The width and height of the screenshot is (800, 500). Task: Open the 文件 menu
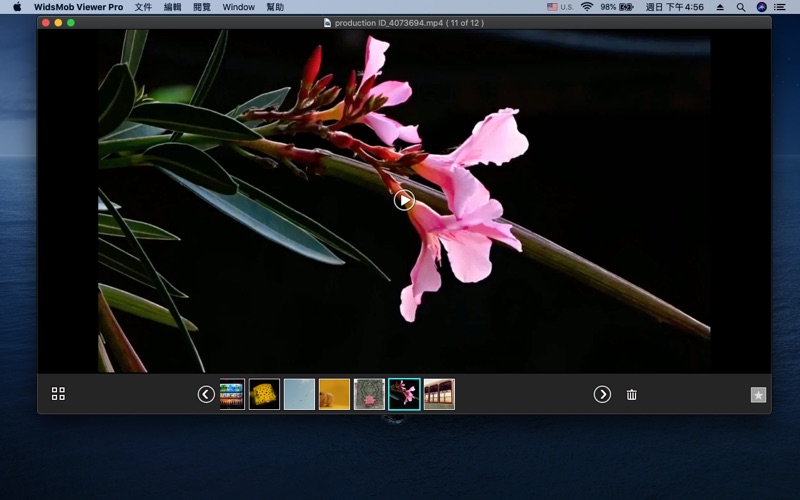click(143, 7)
